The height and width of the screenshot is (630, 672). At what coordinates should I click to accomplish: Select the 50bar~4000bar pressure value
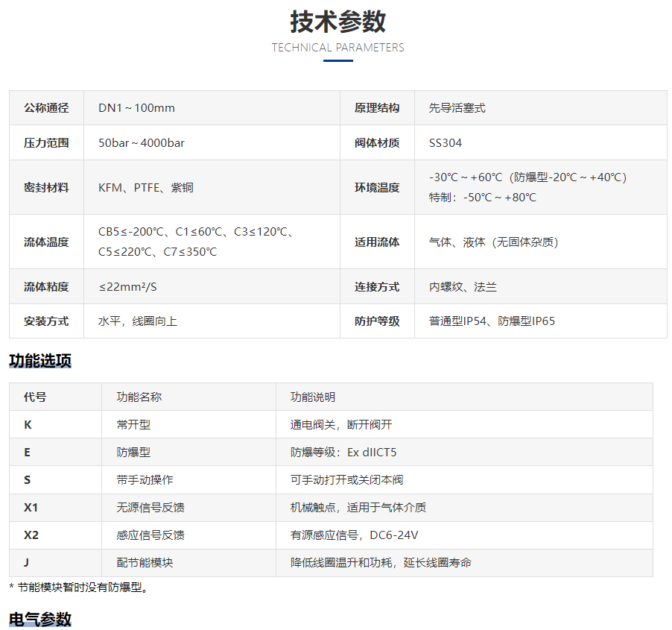(142, 143)
